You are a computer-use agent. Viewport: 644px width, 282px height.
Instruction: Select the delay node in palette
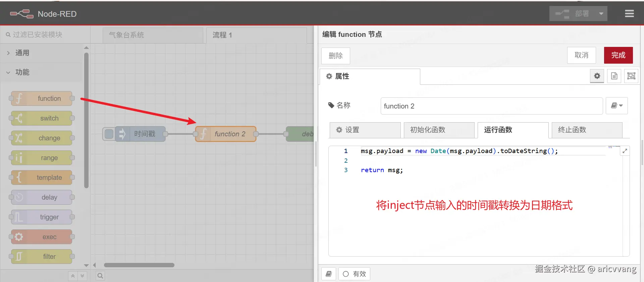point(42,197)
